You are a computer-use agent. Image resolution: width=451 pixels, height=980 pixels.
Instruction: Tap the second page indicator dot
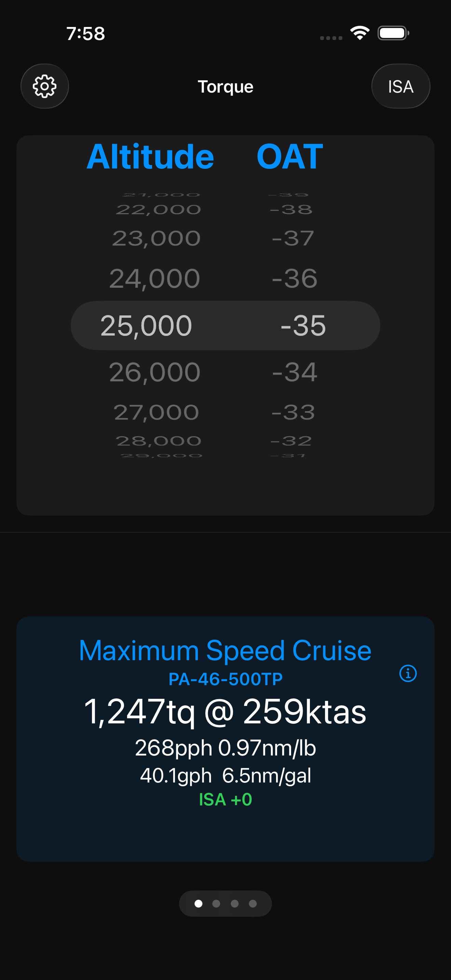tap(217, 903)
